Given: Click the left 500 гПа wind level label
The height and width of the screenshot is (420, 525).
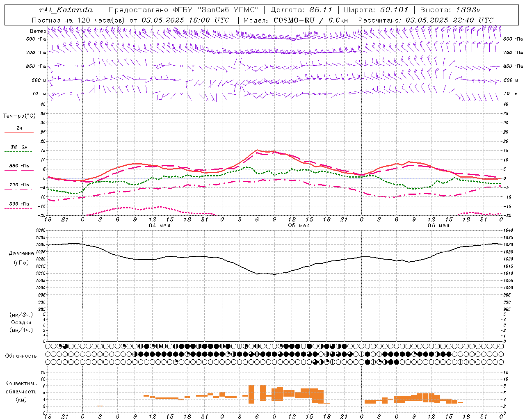Looking at the screenshot, I should point(36,39).
